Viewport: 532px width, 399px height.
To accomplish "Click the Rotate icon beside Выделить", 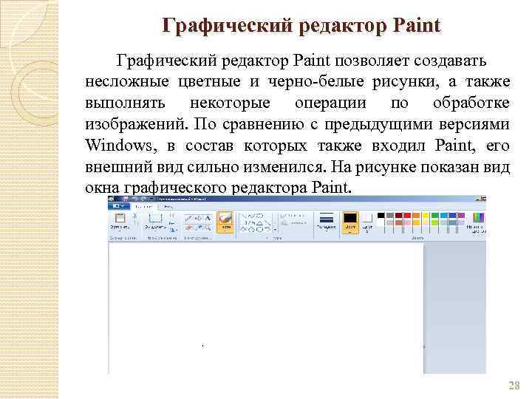I will click(x=173, y=231).
